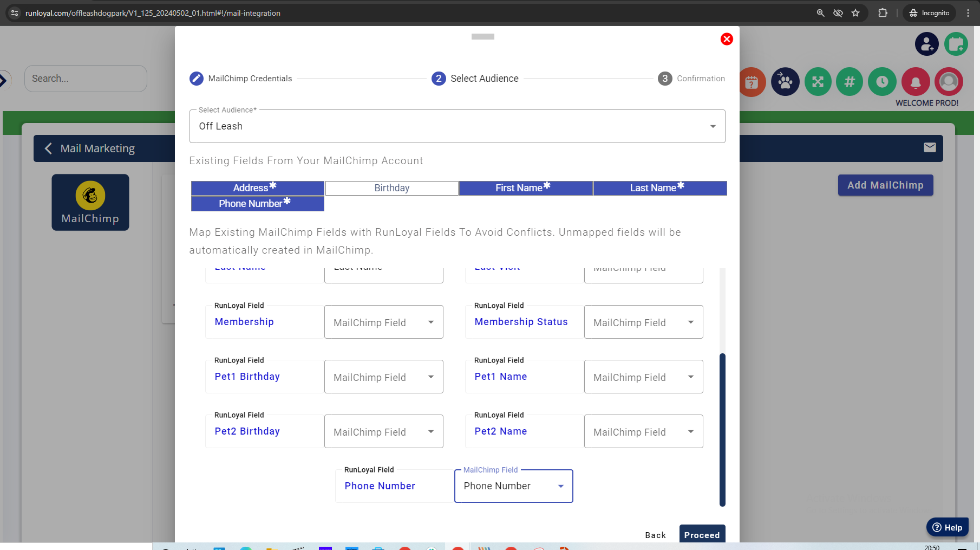
Task: Open MailChimp Field dropdown for Membership Status
Action: pos(644,322)
